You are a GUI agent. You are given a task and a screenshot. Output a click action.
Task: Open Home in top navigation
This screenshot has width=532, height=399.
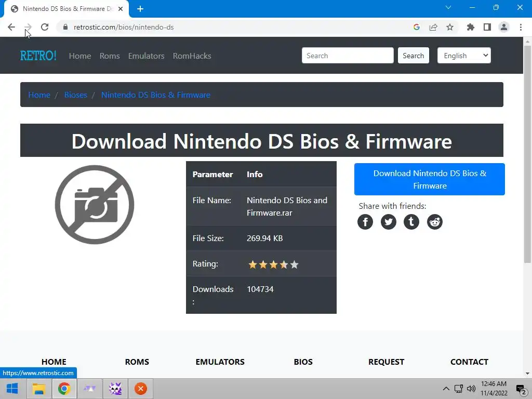click(x=80, y=56)
